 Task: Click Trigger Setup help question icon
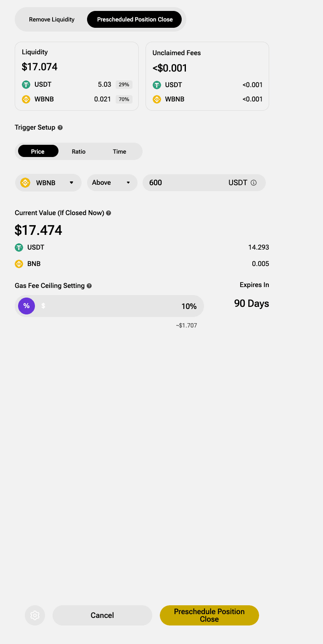(x=60, y=128)
